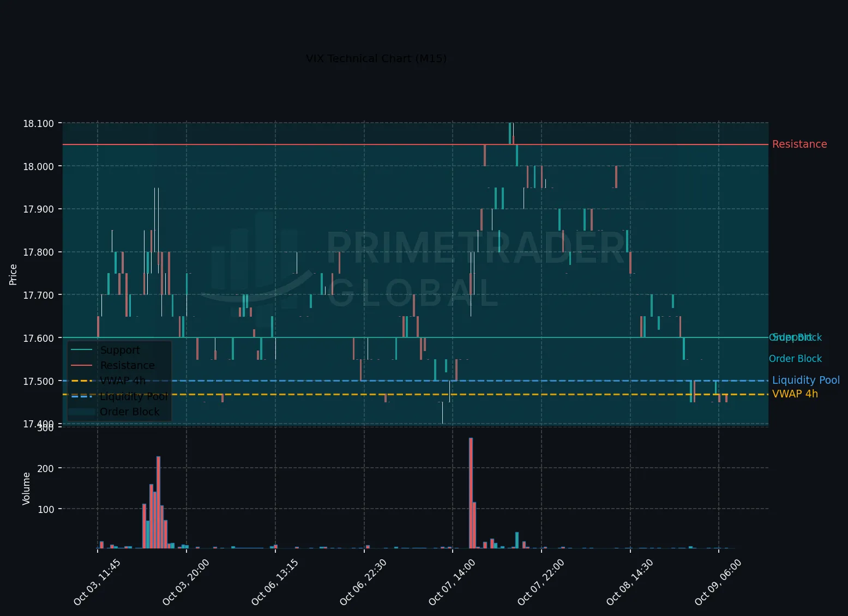Screen dimensions: 848x616
Task: Click the 17.800 price axis label
Action: 38,252
